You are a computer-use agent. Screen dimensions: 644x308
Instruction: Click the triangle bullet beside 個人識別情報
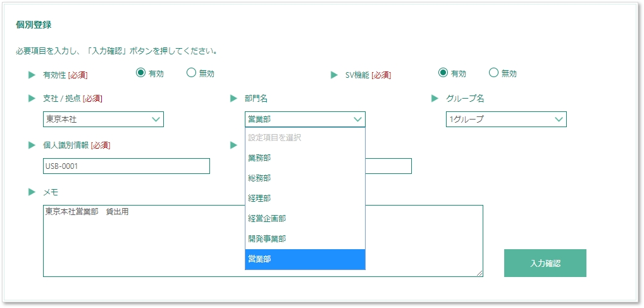coord(32,145)
